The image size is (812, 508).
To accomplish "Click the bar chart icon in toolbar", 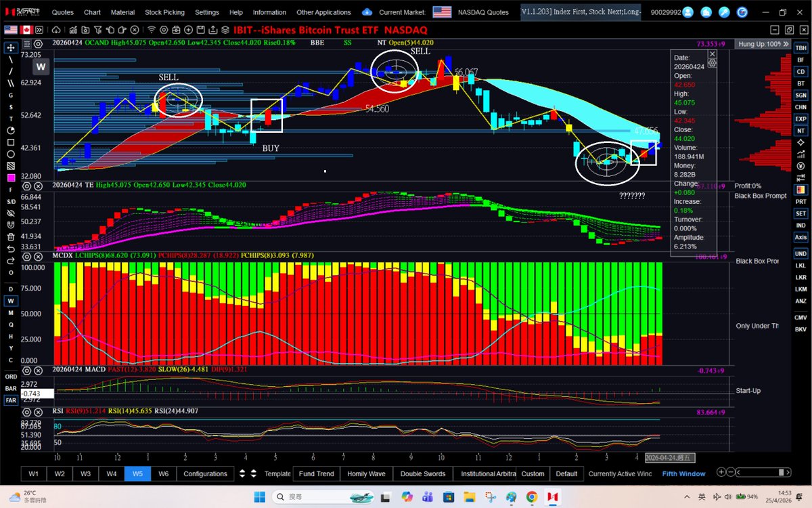I will [x=73, y=30].
